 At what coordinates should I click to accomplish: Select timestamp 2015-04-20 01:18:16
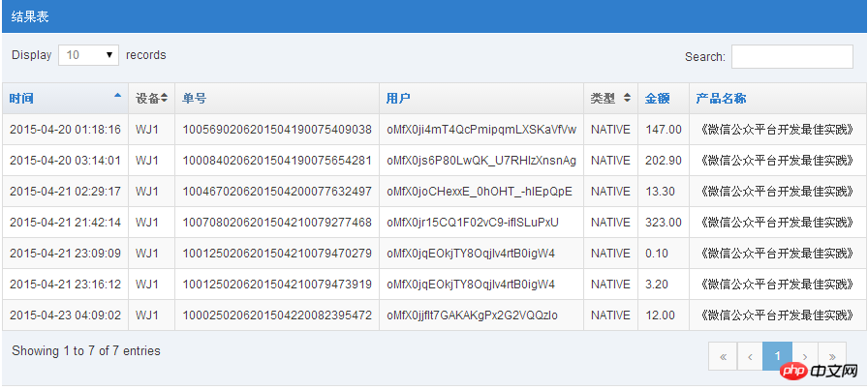click(65, 130)
